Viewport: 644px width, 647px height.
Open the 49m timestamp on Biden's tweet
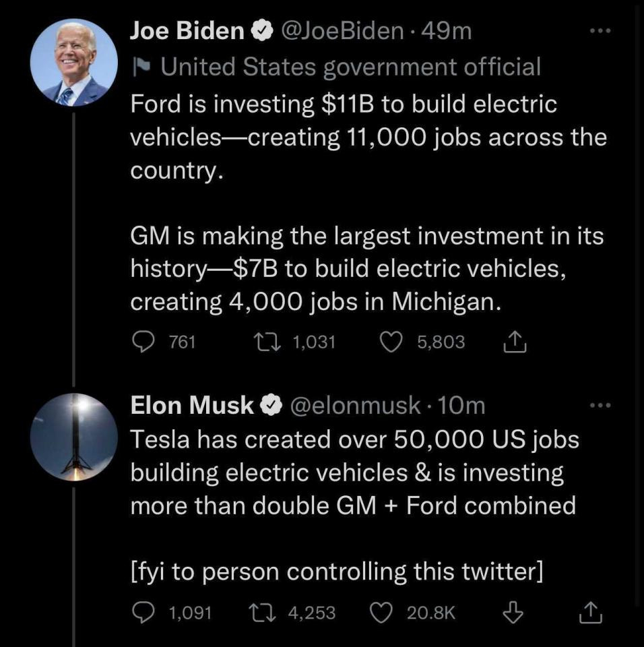pos(447,31)
